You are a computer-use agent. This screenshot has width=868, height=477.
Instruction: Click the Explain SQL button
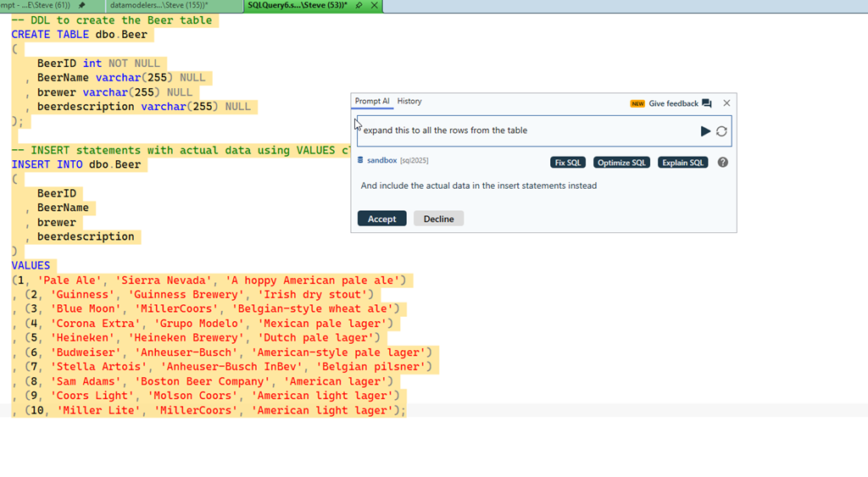click(682, 163)
